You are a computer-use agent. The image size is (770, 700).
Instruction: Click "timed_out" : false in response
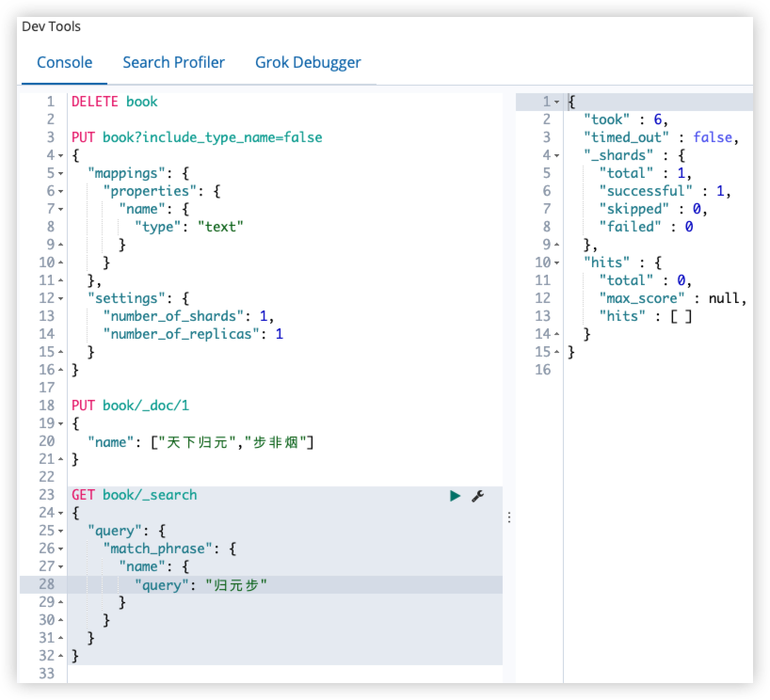661,137
